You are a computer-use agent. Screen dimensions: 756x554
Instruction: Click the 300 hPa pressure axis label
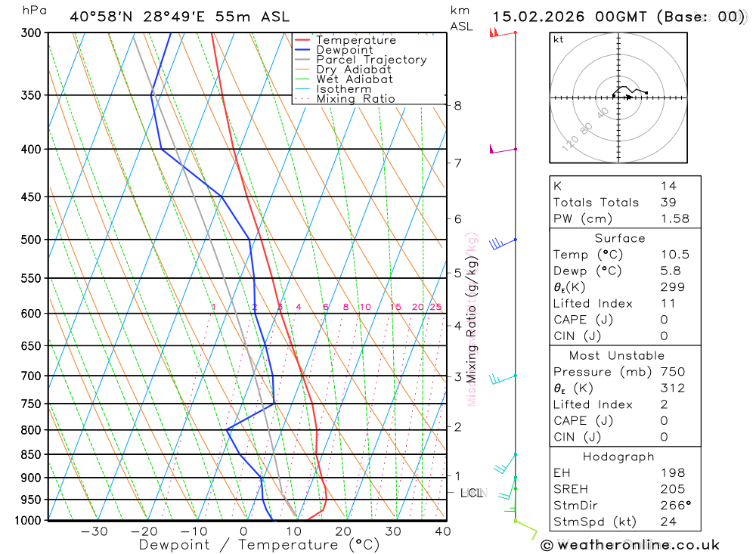[31, 32]
